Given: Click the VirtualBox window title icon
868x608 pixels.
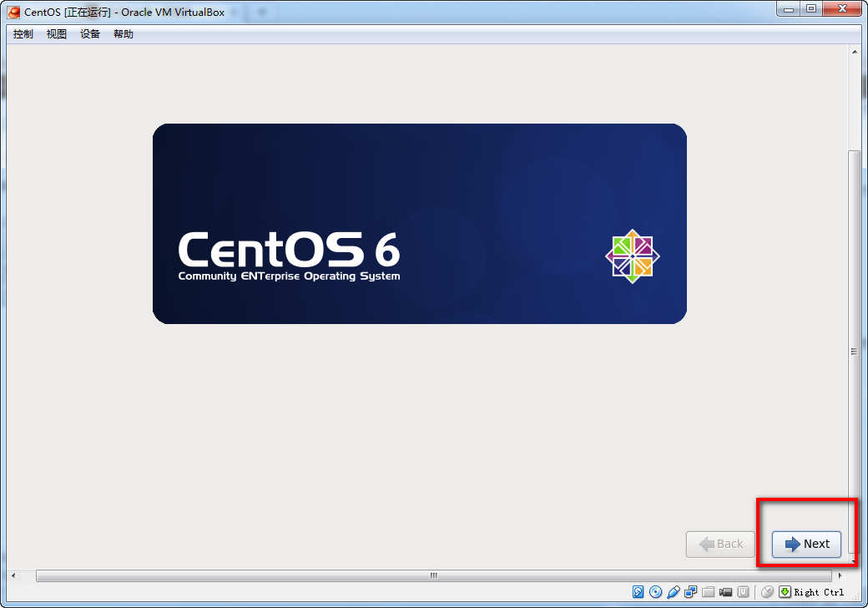Looking at the screenshot, I should point(14,13).
